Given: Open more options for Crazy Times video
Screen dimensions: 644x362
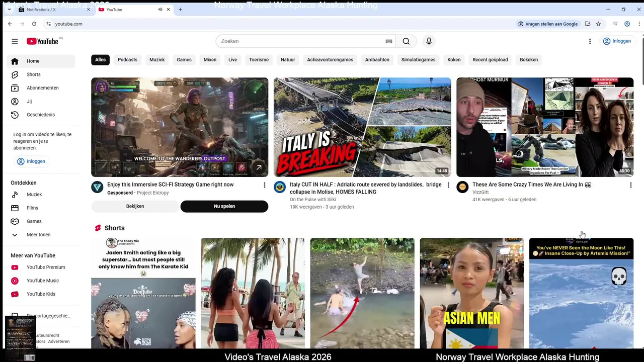Looking at the screenshot, I should pyautogui.click(x=630, y=185).
